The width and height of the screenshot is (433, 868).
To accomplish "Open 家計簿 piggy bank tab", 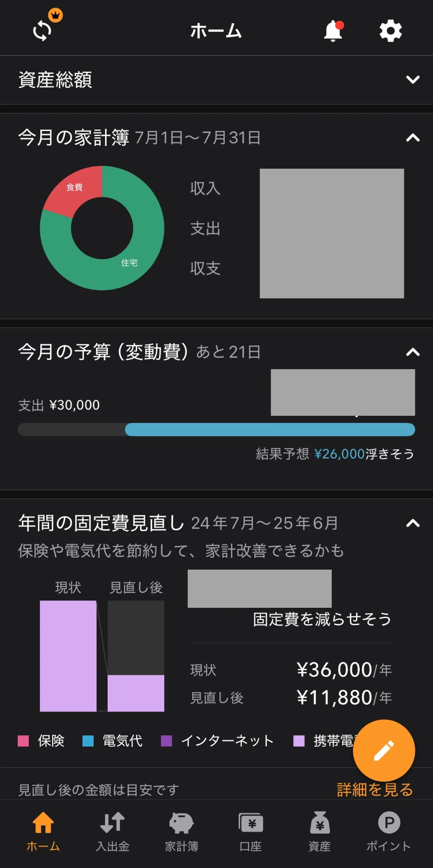I will pyautogui.click(x=181, y=832).
